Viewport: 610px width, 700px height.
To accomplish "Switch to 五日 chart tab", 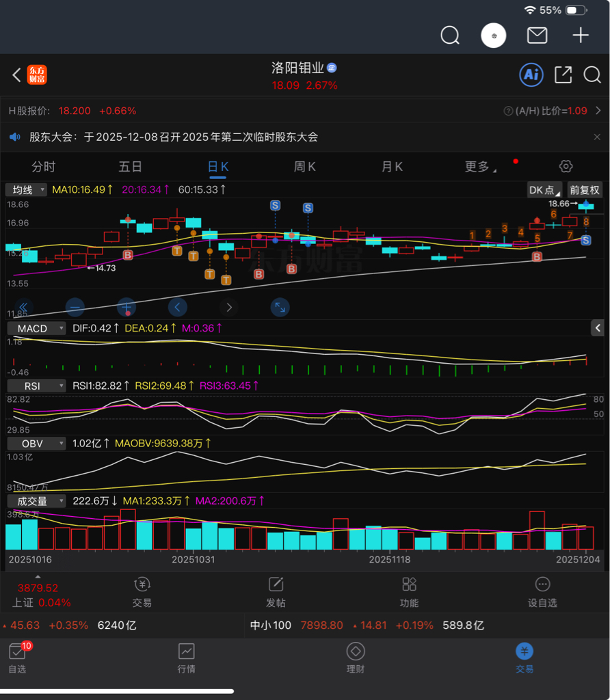I will point(131,167).
